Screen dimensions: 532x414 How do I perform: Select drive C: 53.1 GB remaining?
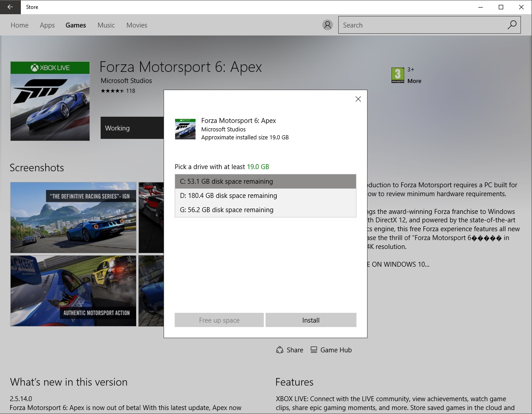[x=266, y=181]
